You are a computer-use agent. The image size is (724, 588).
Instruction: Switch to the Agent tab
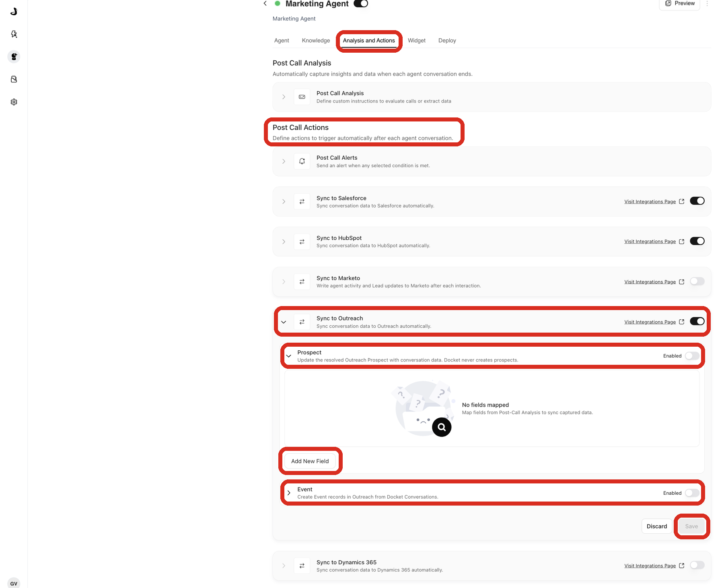pyautogui.click(x=282, y=41)
